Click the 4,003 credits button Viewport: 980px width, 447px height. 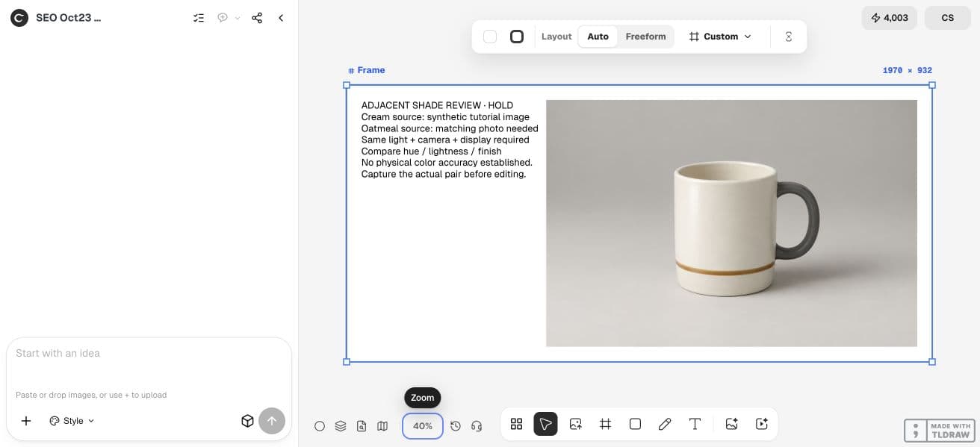coord(890,18)
